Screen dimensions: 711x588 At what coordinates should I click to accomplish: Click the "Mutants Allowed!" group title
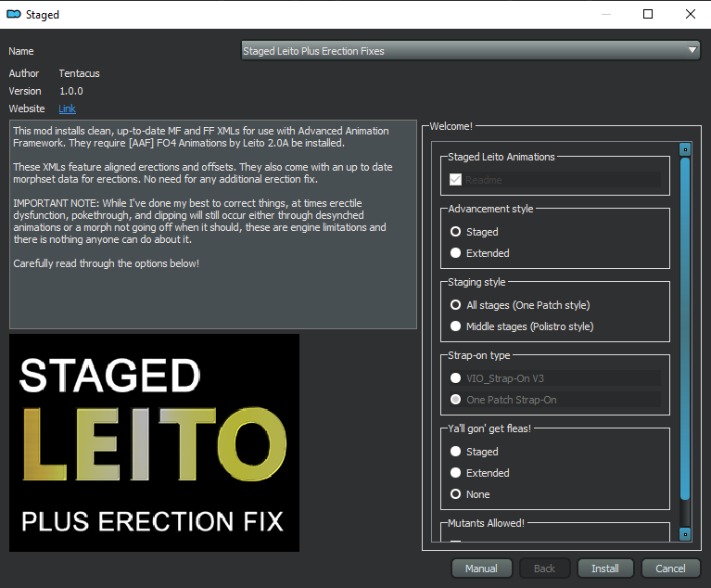[486, 523]
